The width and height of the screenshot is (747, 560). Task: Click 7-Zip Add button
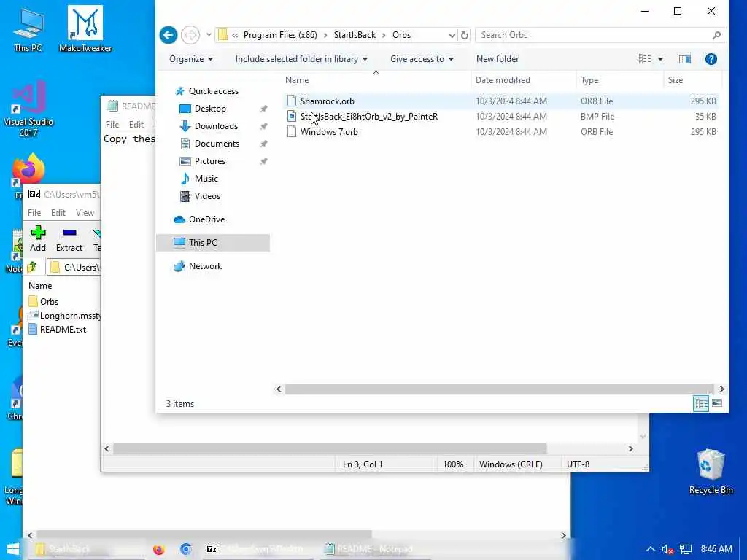coord(38,238)
